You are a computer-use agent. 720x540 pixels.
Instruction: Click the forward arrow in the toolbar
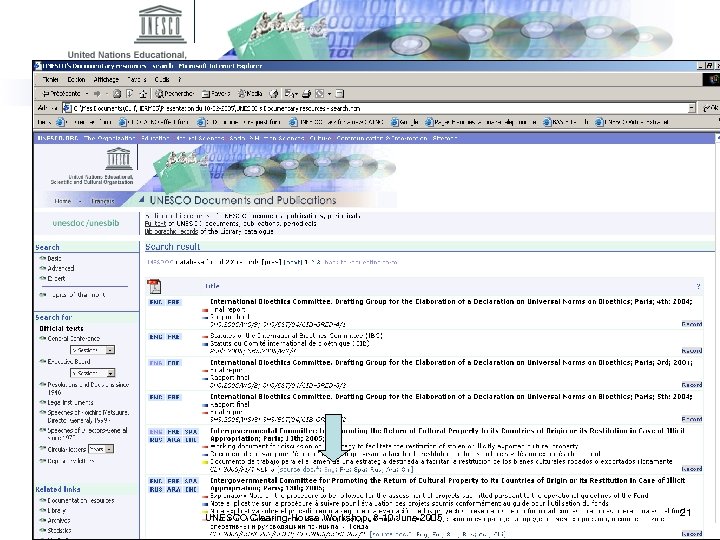97,94
